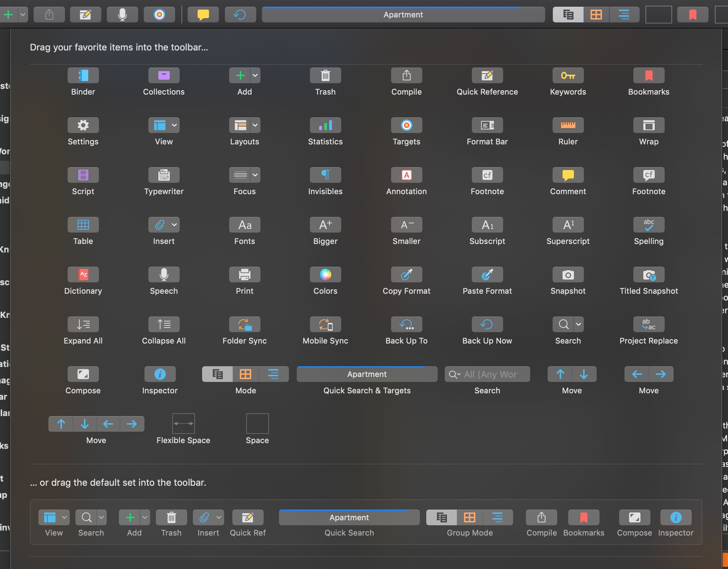
Task: Click the Typewriter icon in the palette
Action: point(164,175)
